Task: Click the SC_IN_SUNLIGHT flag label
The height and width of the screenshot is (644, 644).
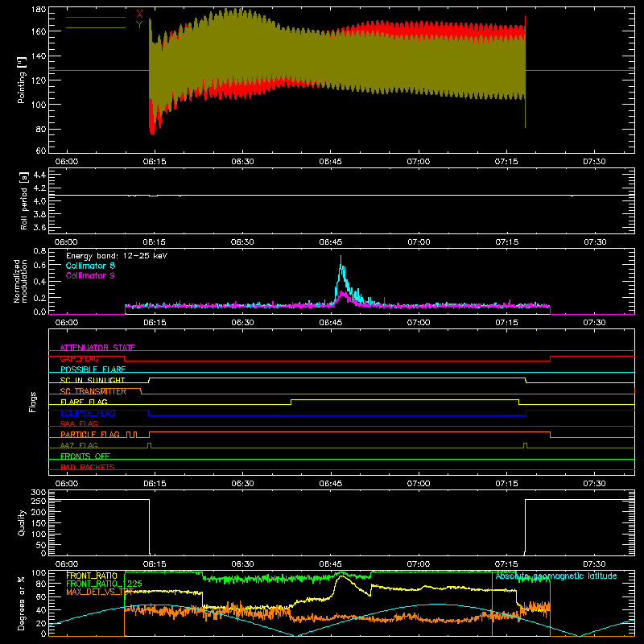Action: [x=93, y=380]
